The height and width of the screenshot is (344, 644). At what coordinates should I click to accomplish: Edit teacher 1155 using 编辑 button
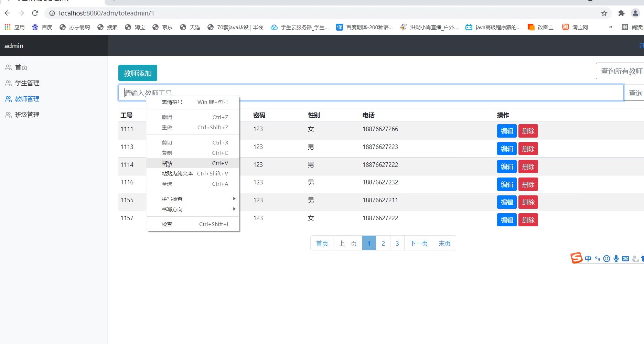(507, 202)
